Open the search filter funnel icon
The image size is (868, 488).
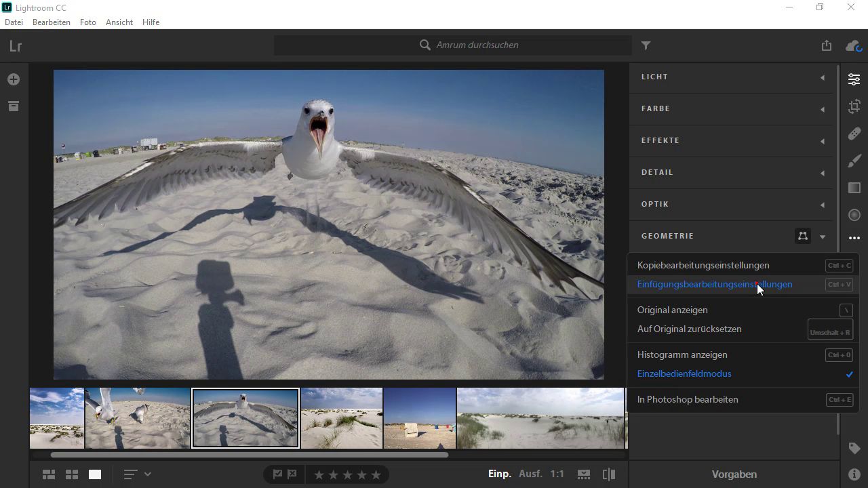pos(646,45)
